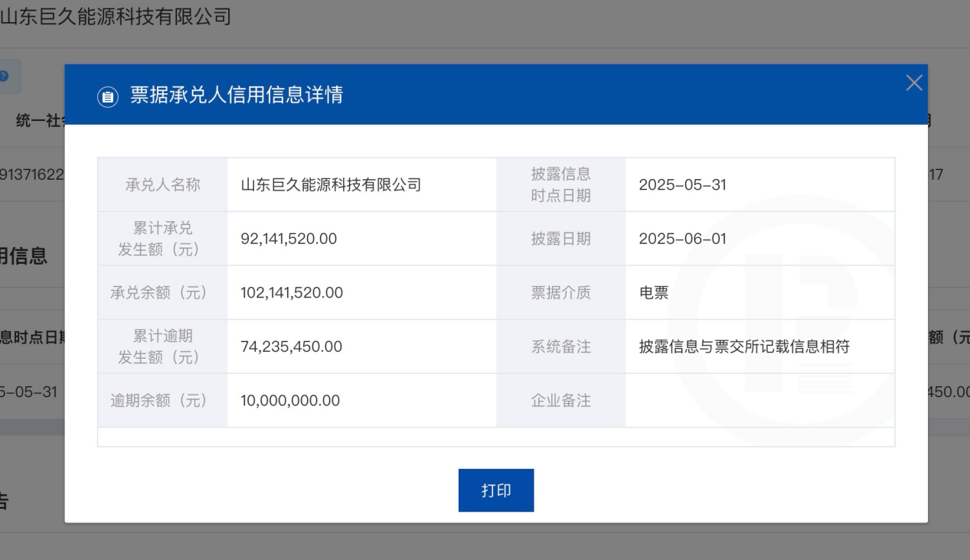
Task: Click the 累计承兑发生额（元） label
Action: (162, 239)
